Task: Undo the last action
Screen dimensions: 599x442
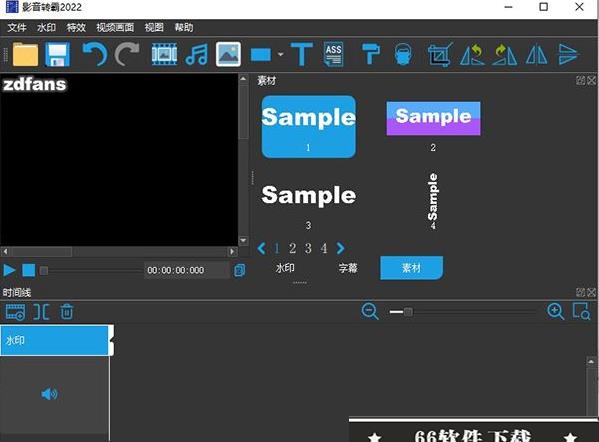Action: [95, 55]
